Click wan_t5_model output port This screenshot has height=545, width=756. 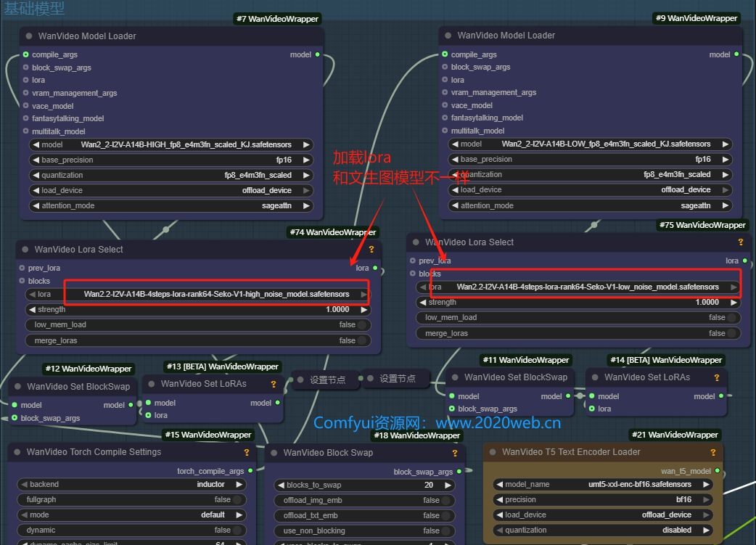(x=718, y=471)
